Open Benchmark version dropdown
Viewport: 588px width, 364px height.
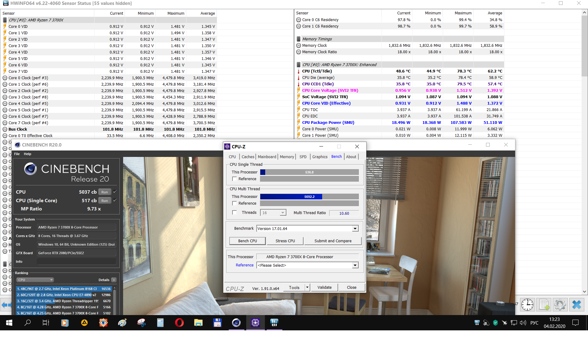(x=355, y=229)
